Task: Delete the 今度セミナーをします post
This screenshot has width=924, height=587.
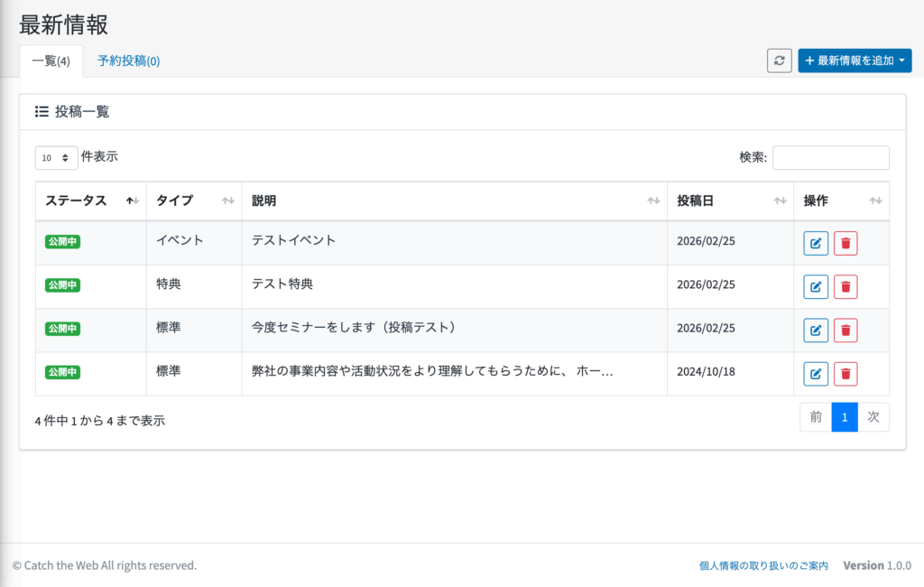Action: pyautogui.click(x=845, y=331)
